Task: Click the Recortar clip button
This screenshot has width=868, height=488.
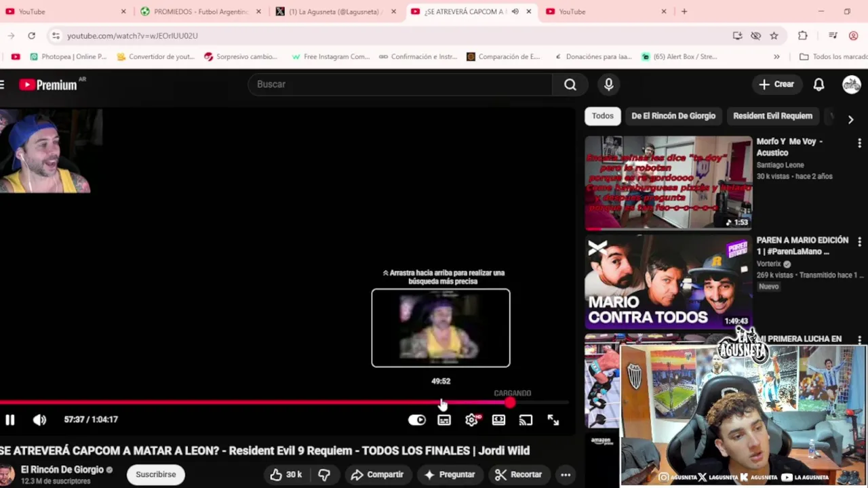Action: coord(518,474)
